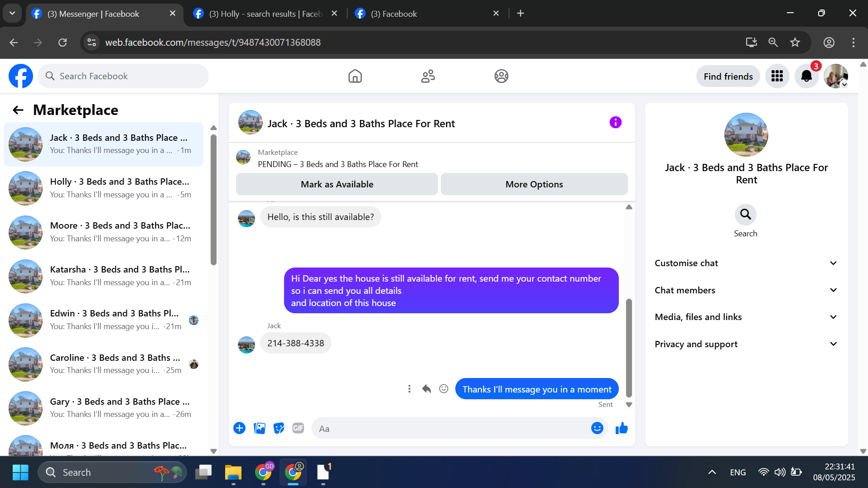Open more options dots for sent message
This screenshot has width=868, height=488.
pyautogui.click(x=410, y=389)
